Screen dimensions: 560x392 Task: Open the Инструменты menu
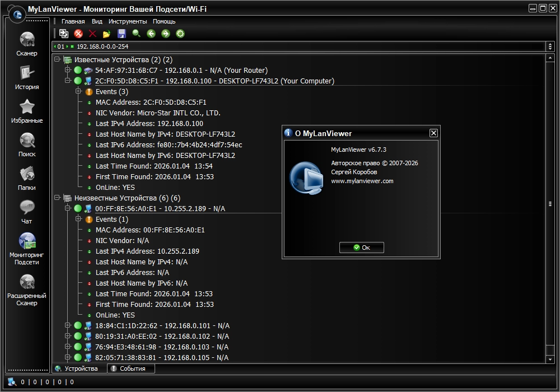pos(128,21)
